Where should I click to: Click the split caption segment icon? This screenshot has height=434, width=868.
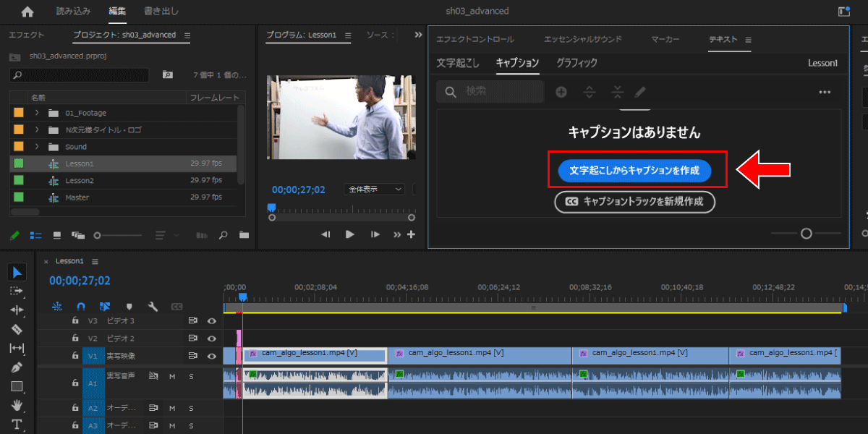[590, 92]
